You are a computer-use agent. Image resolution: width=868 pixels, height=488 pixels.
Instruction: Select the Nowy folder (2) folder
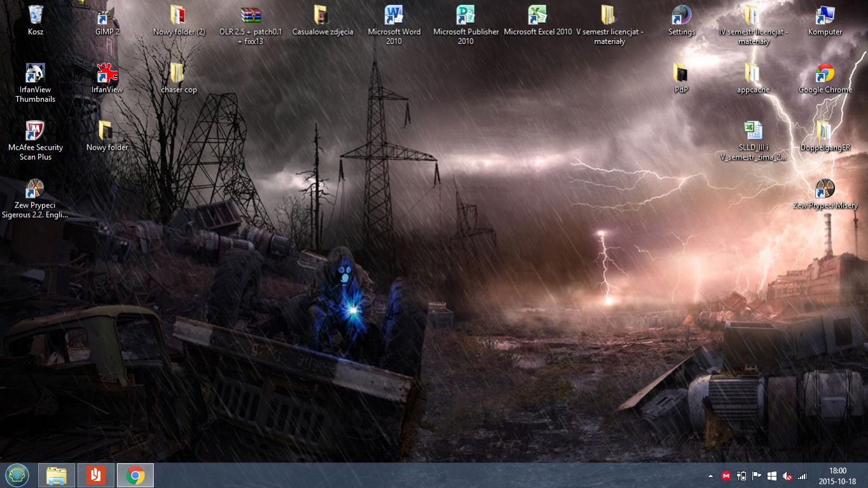click(179, 21)
